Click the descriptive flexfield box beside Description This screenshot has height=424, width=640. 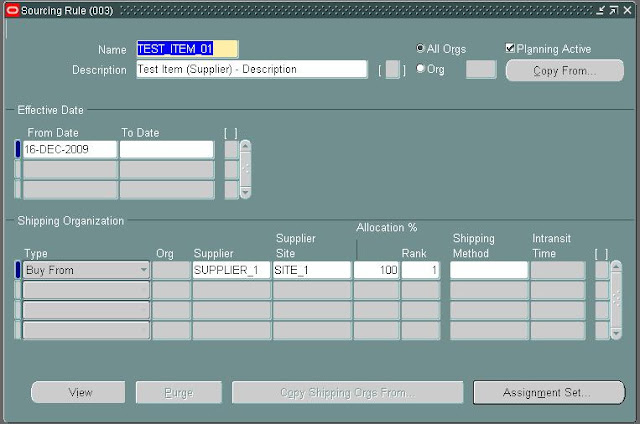pyautogui.click(x=392, y=69)
